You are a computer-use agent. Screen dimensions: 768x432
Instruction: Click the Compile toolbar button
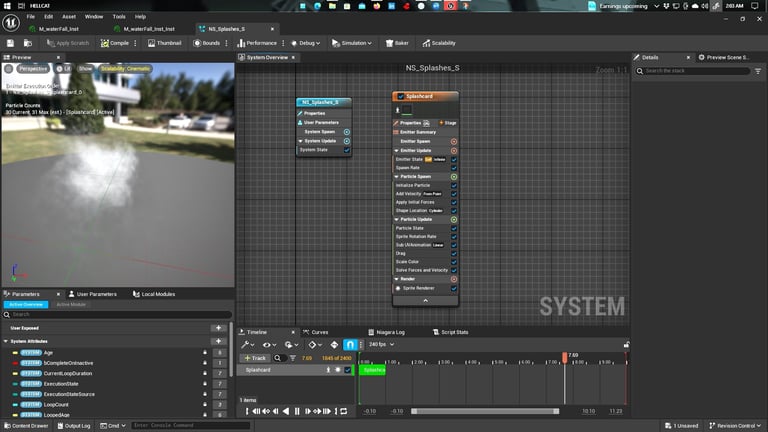point(115,43)
